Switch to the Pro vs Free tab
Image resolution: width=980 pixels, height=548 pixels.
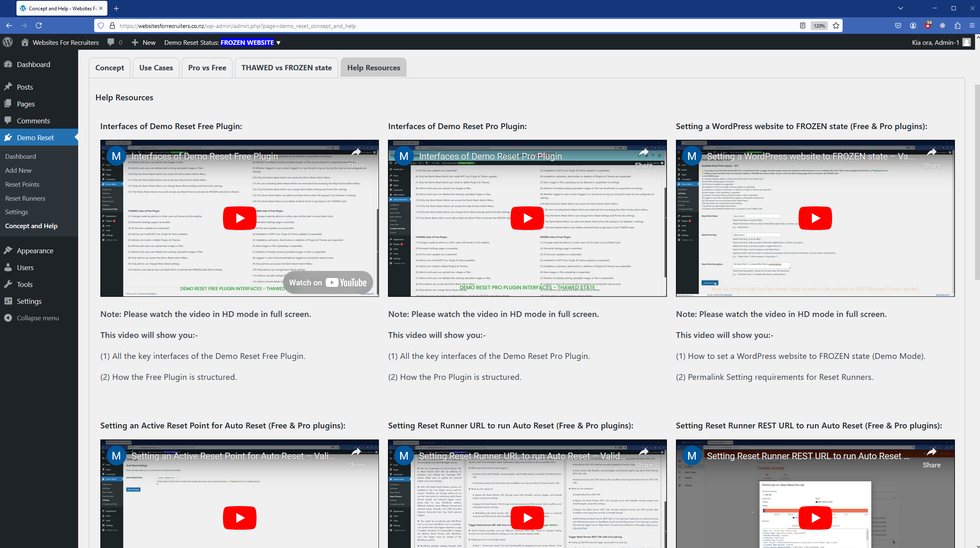(x=207, y=68)
